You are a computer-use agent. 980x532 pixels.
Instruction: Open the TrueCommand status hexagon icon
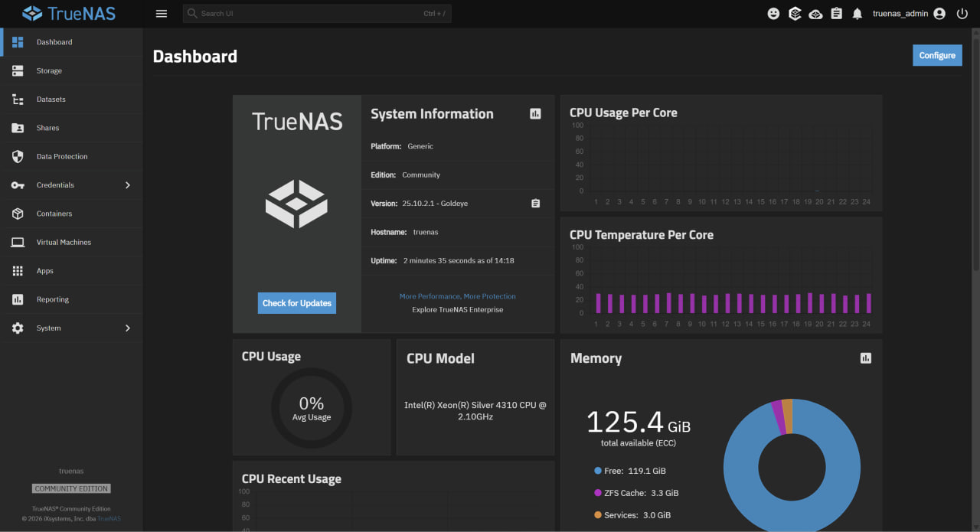point(794,13)
